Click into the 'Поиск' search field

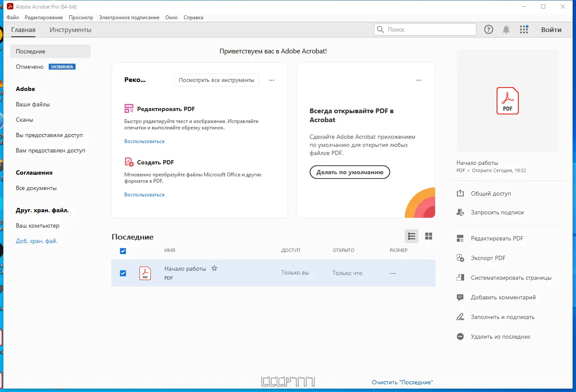[x=425, y=29]
